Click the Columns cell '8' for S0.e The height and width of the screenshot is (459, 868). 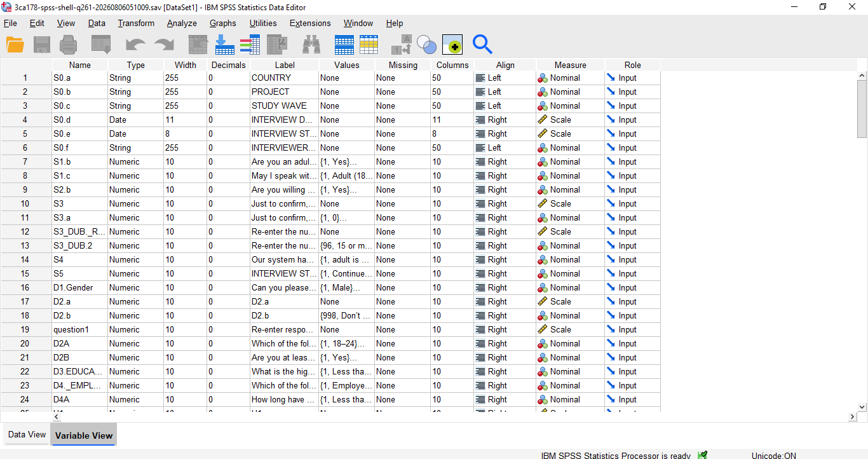coord(452,134)
